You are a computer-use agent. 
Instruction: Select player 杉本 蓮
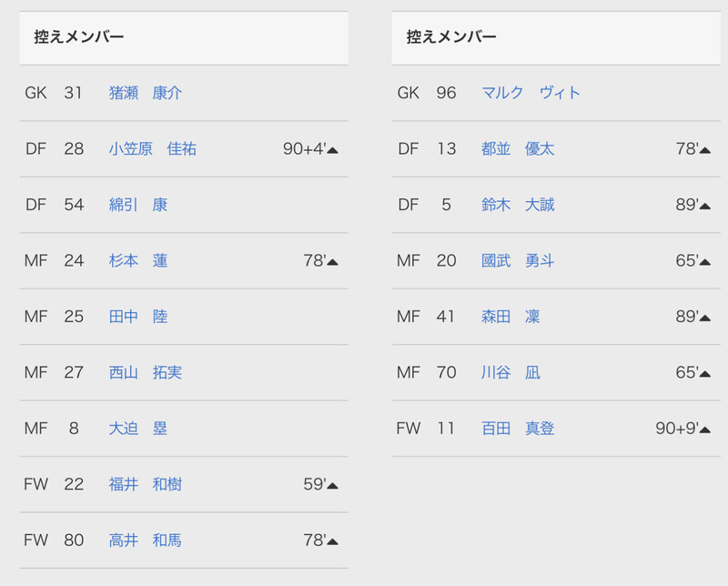point(138,260)
